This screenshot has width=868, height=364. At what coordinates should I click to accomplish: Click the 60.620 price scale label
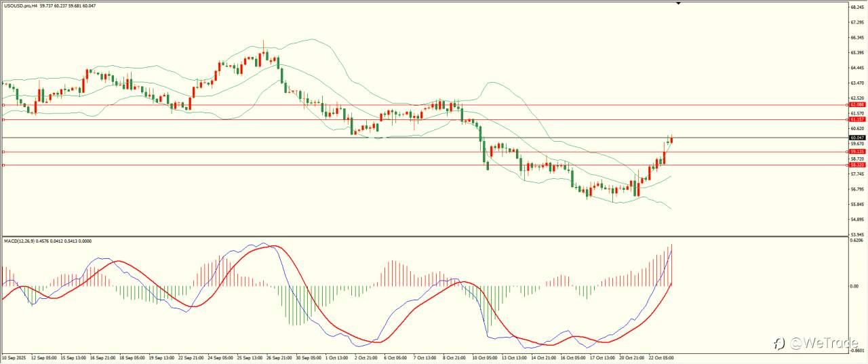[x=857, y=128]
